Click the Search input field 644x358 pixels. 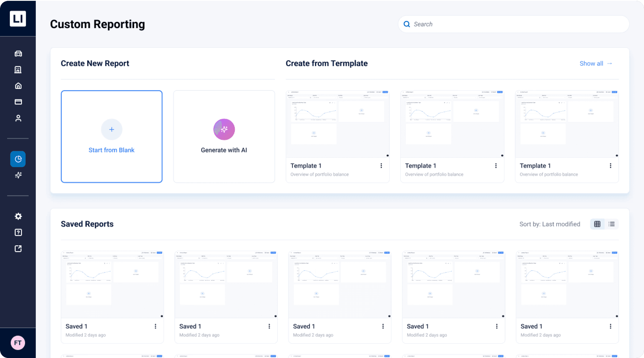(x=513, y=24)
